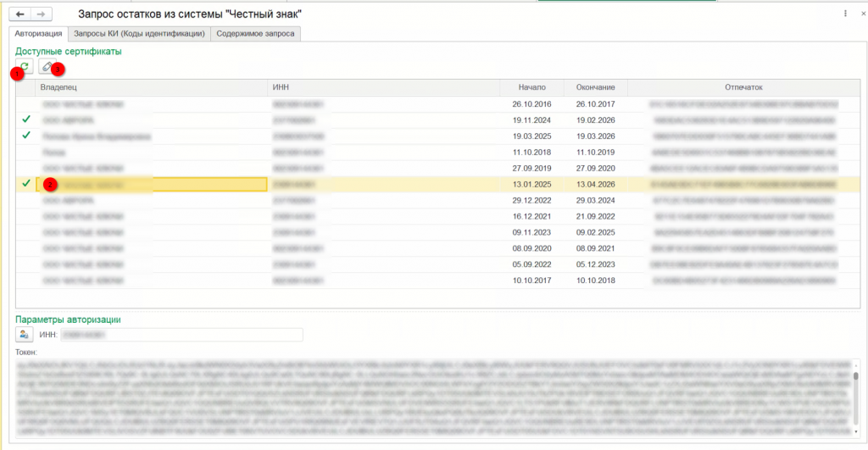Select the start date 08.09.2020
The height and width of the screenshot is (450, 868).
tap(532, 248)
